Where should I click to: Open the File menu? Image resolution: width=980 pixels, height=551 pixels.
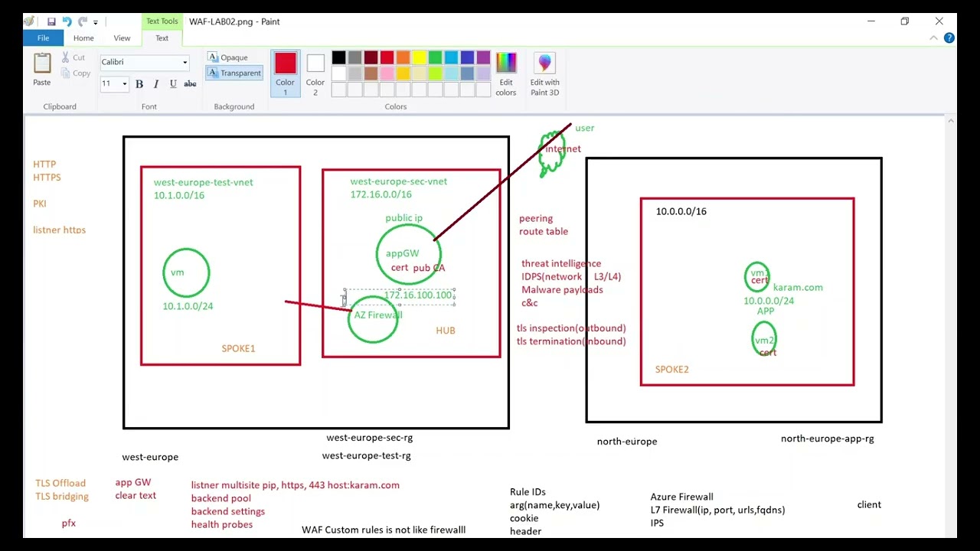point(44,37)
